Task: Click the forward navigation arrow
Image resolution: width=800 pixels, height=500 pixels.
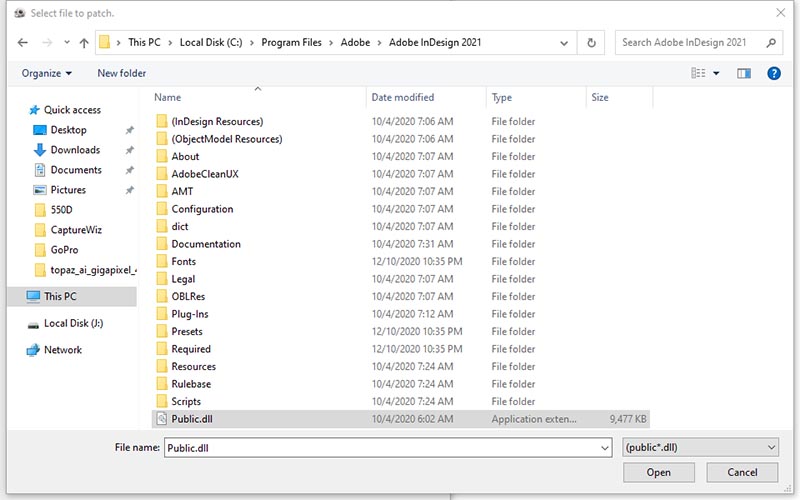Action: 47,43
